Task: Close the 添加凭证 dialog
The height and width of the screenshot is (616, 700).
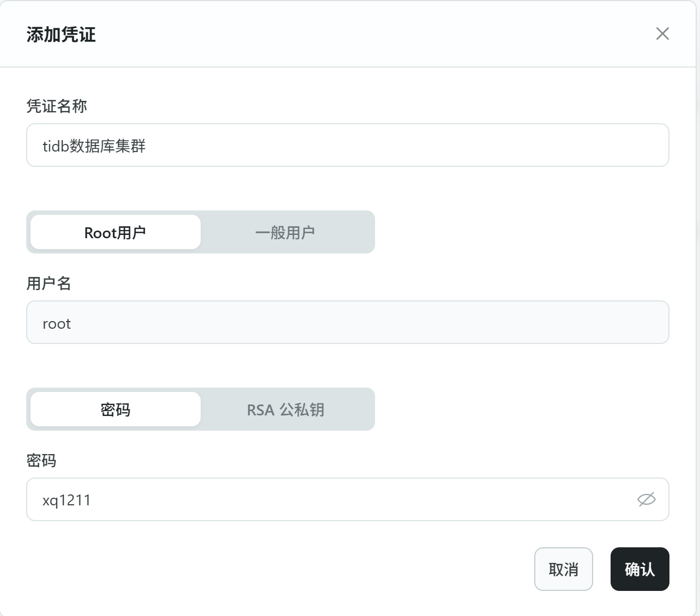Action: tap(662, 34)
